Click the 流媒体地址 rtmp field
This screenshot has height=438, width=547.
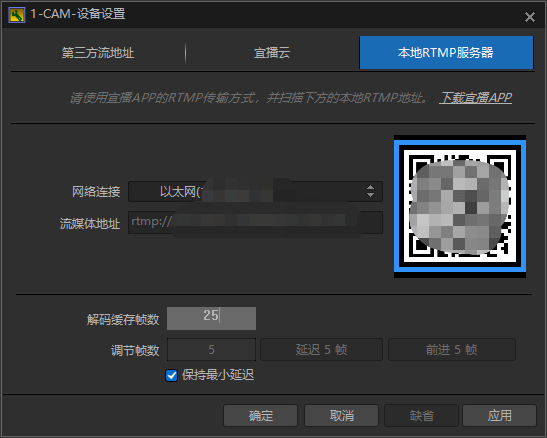(255, 222)
